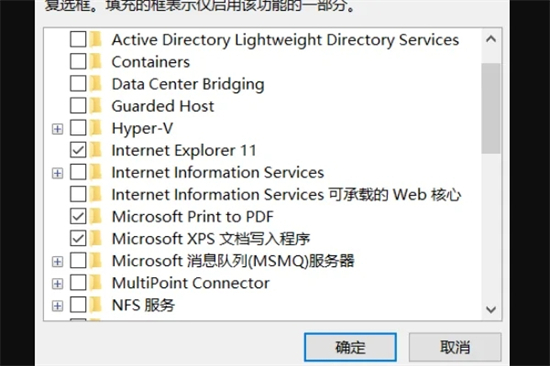Cancel with the 取消 button
The image size is (550, 366).
tap(455, 347)
